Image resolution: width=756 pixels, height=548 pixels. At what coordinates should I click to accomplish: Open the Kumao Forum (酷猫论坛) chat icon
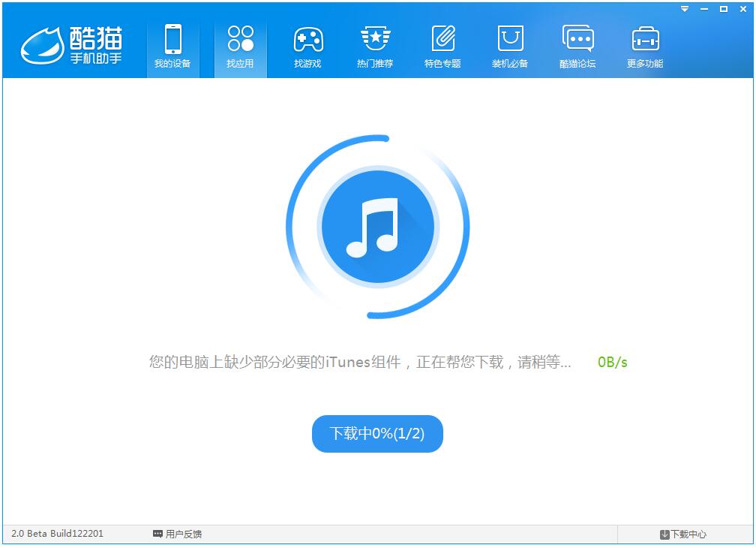[577, 47]
